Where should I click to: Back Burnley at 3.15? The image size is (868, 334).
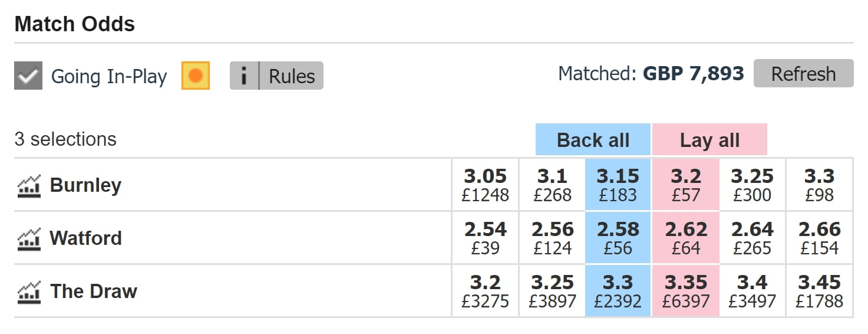point(618,185)
